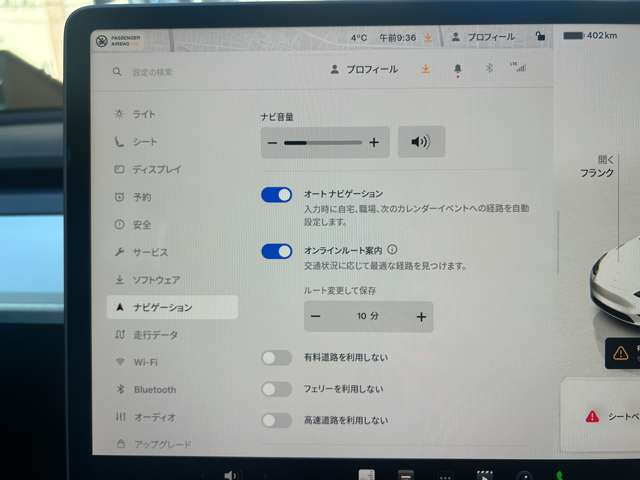Open the ディスプレイ settings menu
640x480 pixels.
click(156, 170)
